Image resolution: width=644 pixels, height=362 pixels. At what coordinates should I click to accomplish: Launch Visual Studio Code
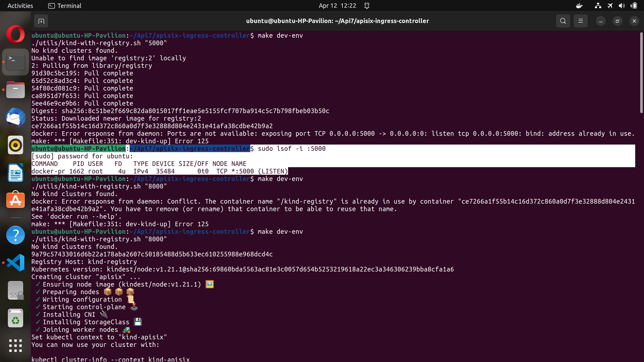point(16,262)
